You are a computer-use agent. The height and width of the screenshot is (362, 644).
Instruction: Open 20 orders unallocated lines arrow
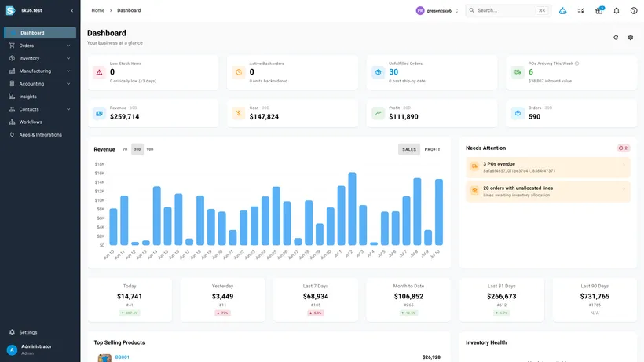point(624,189)
